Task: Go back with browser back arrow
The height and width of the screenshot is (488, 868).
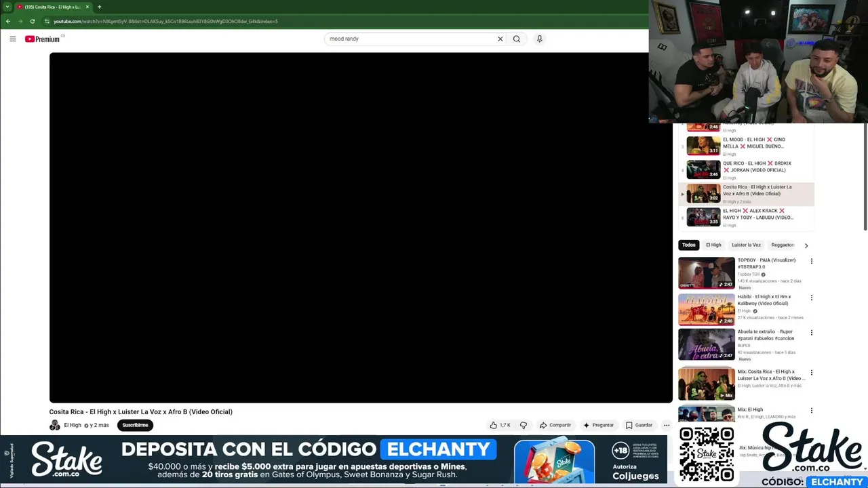Action: click(8, 21)
